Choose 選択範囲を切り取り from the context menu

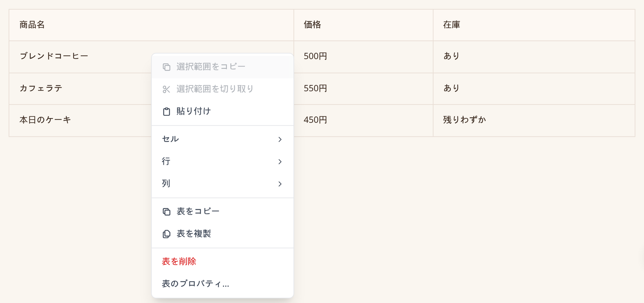(223, 89)
